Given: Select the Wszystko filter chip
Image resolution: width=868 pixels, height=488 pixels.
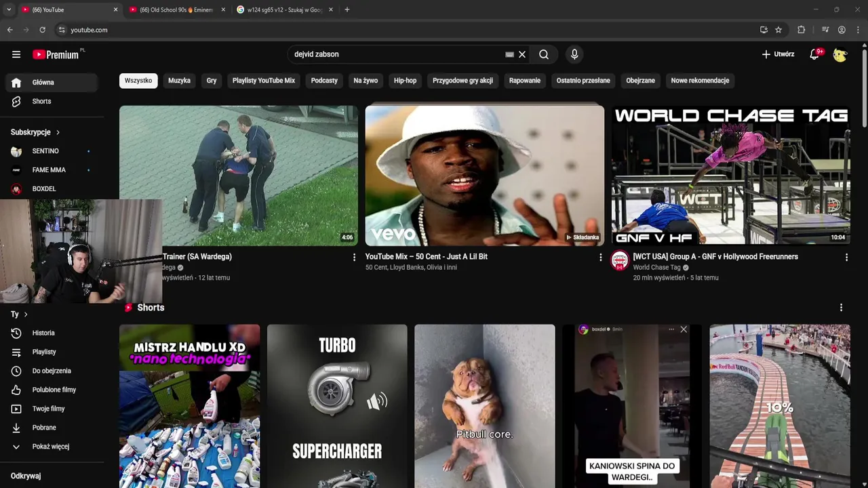Looking at the screenshot, I should 138,81.
